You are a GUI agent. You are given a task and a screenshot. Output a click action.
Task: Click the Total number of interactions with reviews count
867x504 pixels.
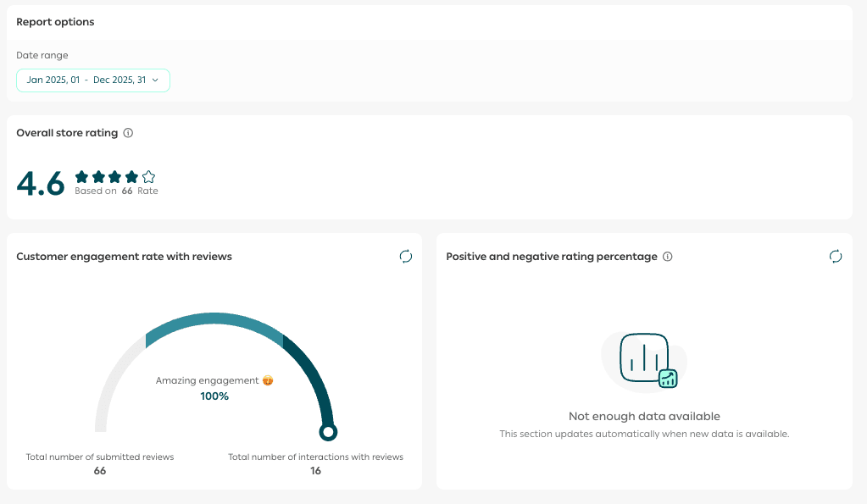point(315,471)
